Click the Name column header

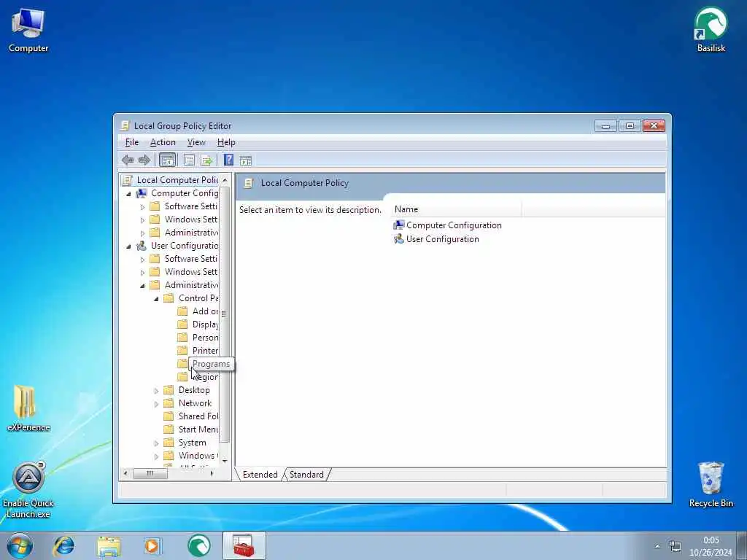(x=456, y=209)
